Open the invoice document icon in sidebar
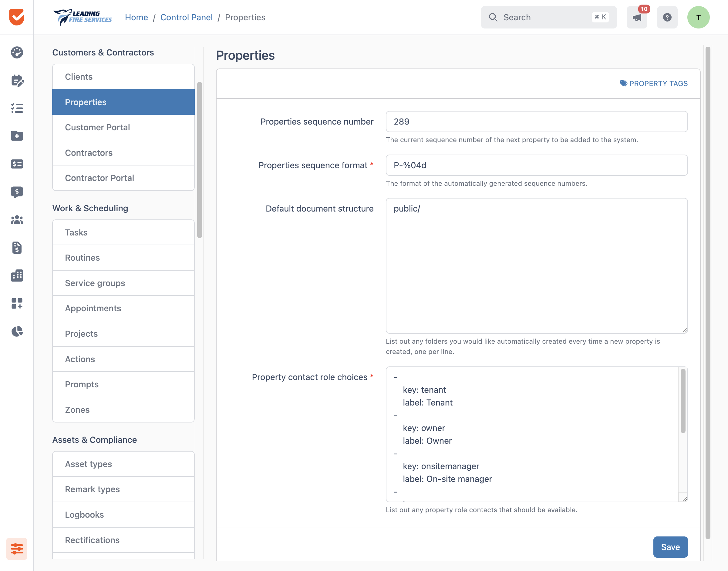 point(17,247)
